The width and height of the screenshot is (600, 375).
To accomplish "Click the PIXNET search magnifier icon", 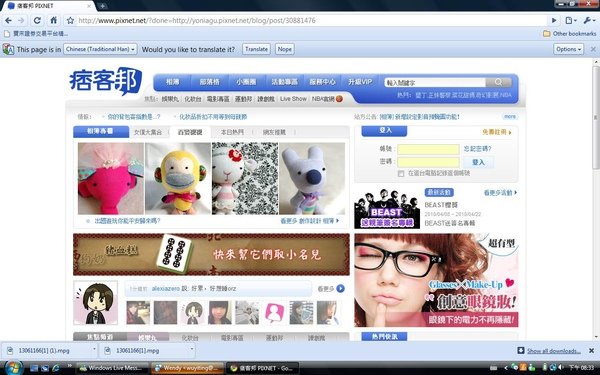I will point(498,82).
